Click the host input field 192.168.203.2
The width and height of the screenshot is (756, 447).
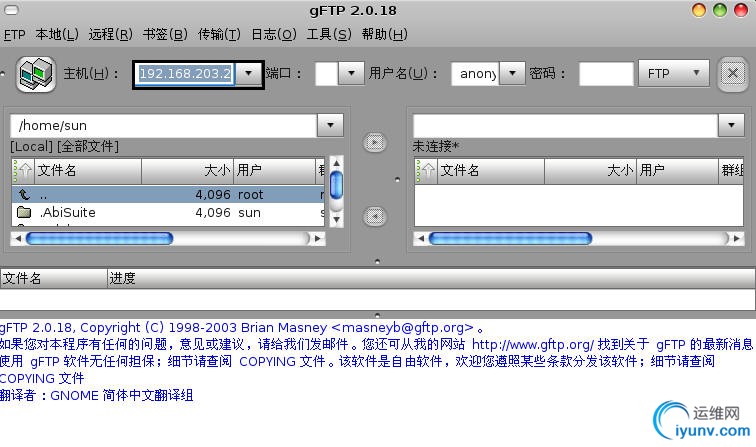(x=185, y=74)
